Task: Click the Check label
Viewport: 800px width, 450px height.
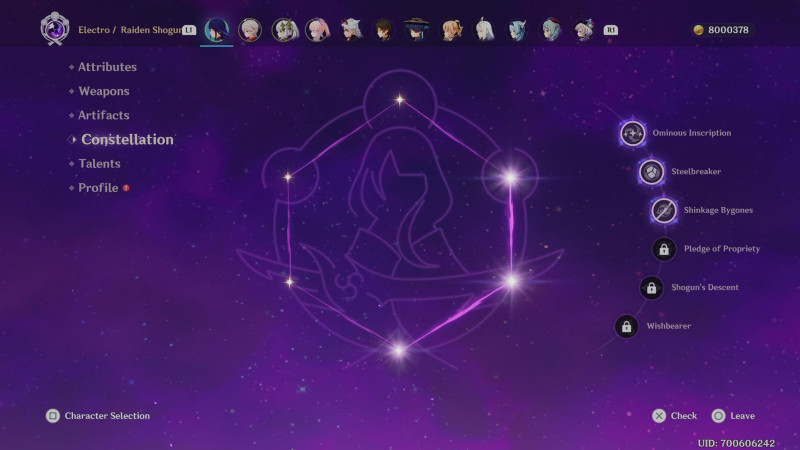Action: pyautogui.click(x=684, y=416)
